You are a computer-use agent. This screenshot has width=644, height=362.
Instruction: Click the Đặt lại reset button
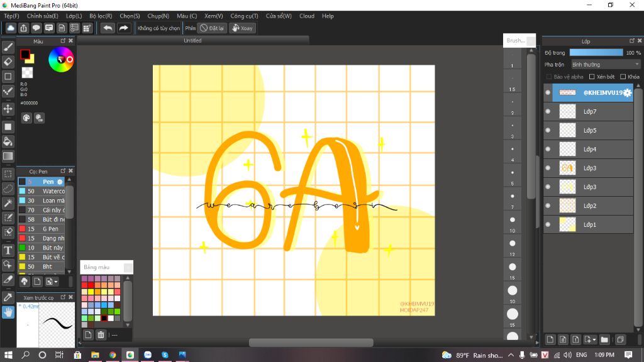(212, 28)
